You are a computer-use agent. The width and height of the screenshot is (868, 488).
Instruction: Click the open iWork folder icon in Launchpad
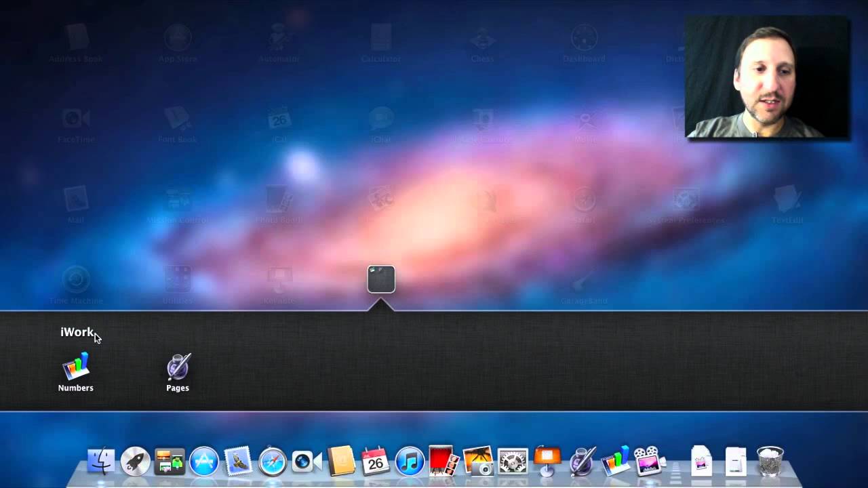(x=381, y=279)
